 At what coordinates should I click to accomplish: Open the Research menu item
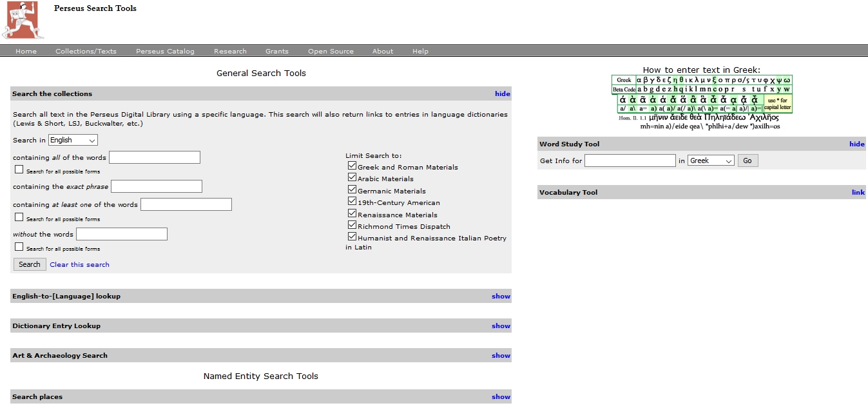[230, 52]
